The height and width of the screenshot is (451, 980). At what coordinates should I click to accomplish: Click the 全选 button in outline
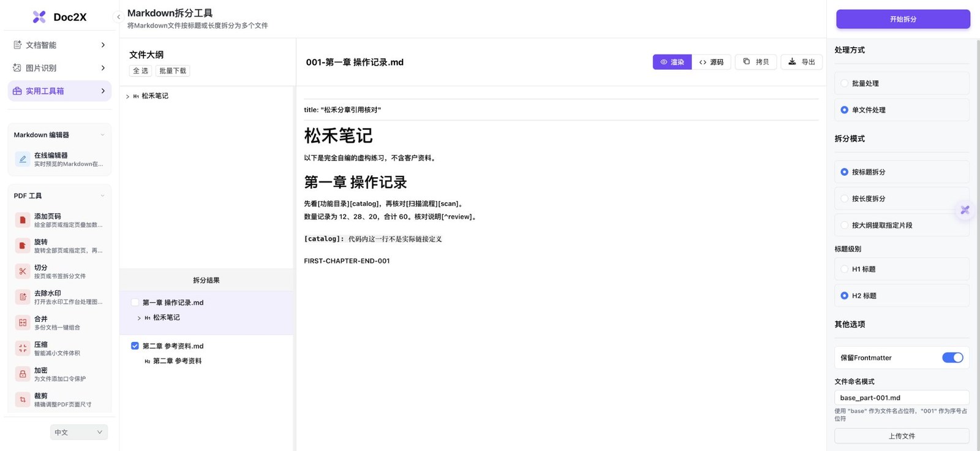pyautogui.click(x=141, y=71)
